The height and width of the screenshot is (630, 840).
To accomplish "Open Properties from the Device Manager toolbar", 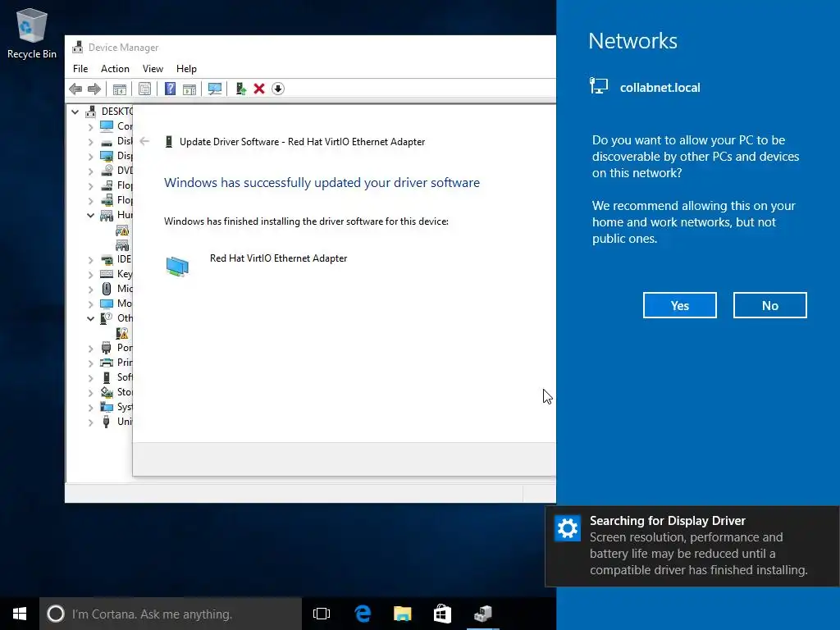I will 144,89.
